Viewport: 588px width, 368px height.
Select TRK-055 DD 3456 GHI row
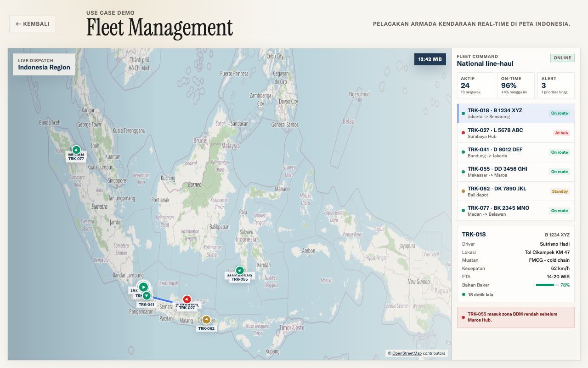tap(516, 172)
